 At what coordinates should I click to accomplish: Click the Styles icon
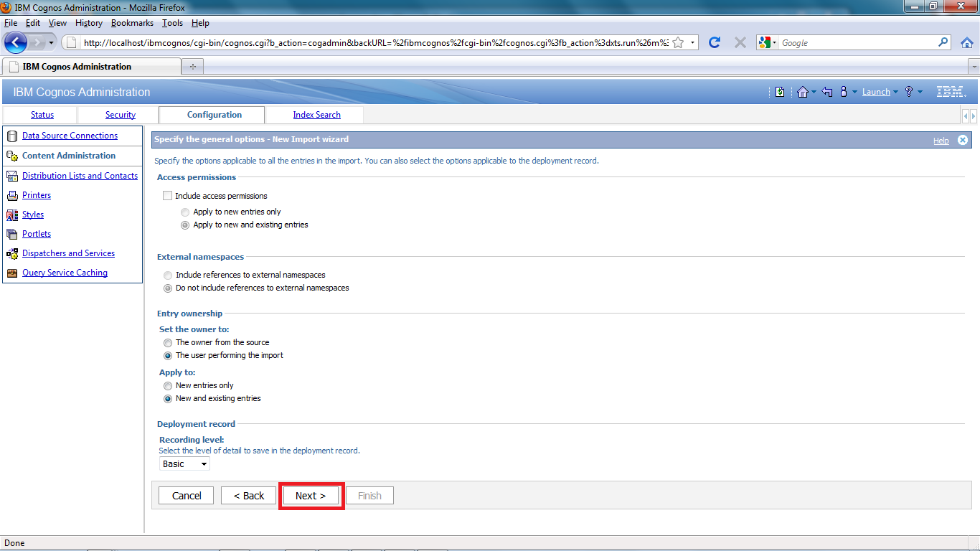point(11,215)
